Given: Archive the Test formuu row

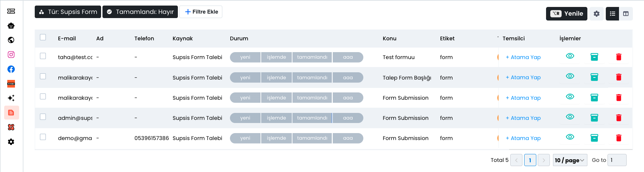Looking at the screenshot, I should tap(594, 57).
